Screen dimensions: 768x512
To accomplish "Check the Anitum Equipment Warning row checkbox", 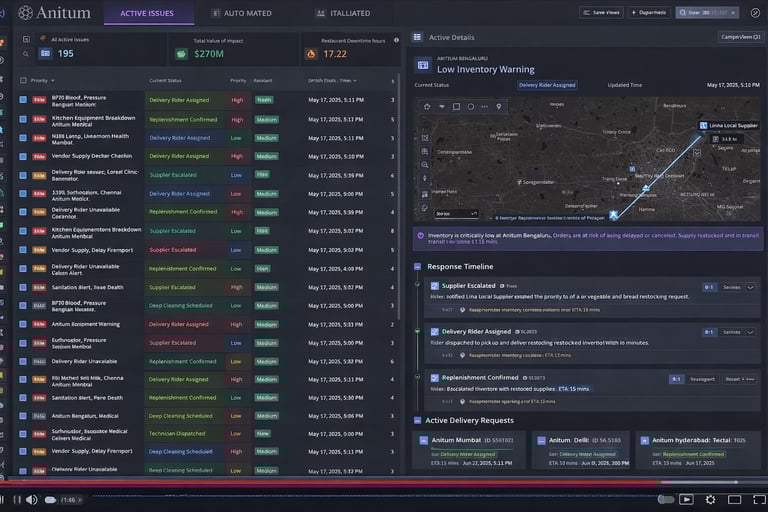I will pyautogui.click(x=23, y=324).
